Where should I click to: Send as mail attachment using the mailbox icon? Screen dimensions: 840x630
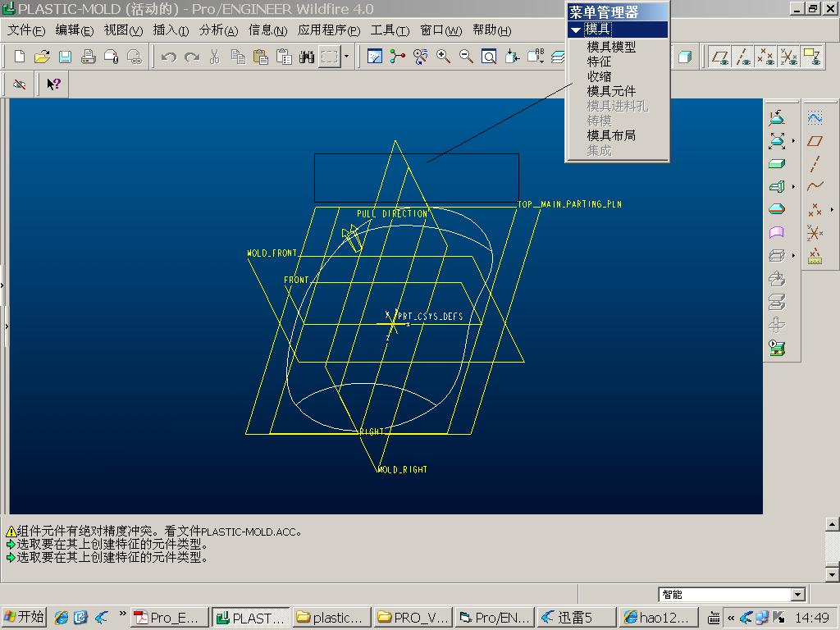pyautogui.click(x=111, y=57)
